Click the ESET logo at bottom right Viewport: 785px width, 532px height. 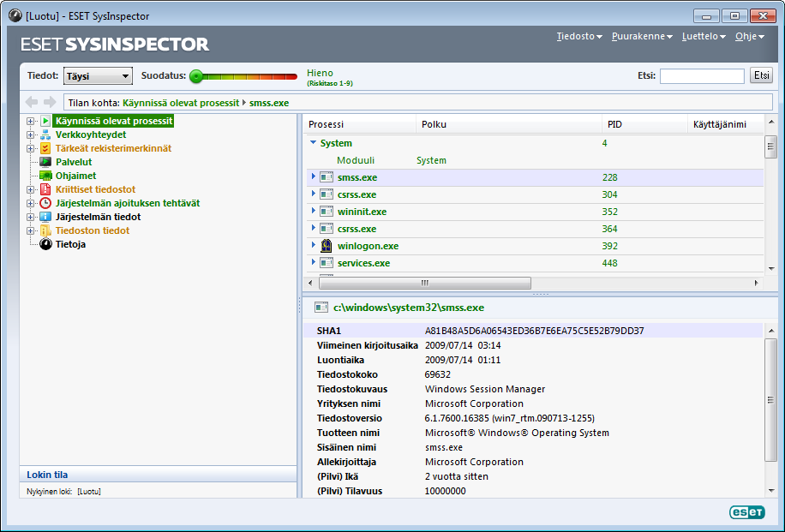click(747, 512)
